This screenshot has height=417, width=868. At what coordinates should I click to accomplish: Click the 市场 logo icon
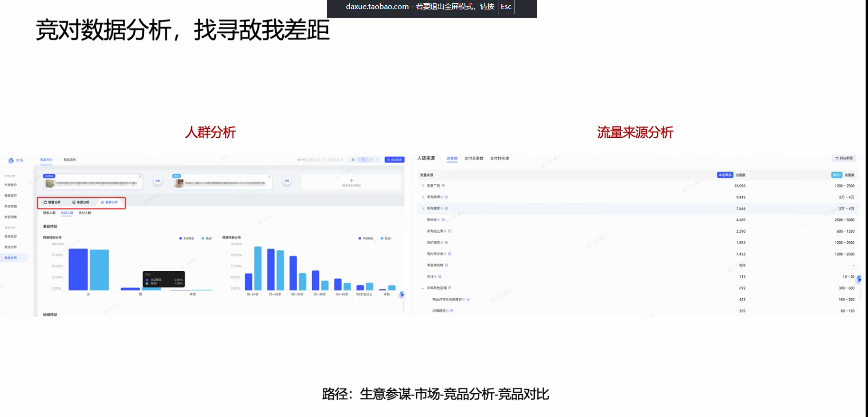[x=11, y=161]
